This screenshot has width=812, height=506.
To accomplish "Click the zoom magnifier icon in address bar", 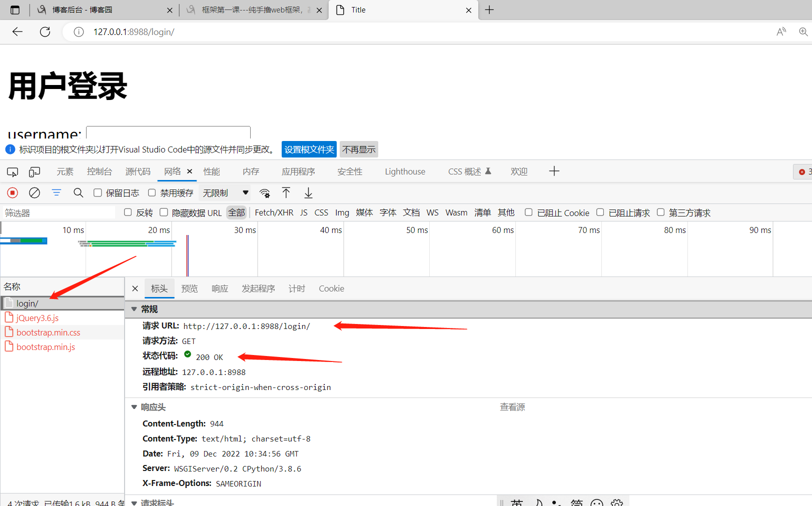I will (x=803, y=32).
